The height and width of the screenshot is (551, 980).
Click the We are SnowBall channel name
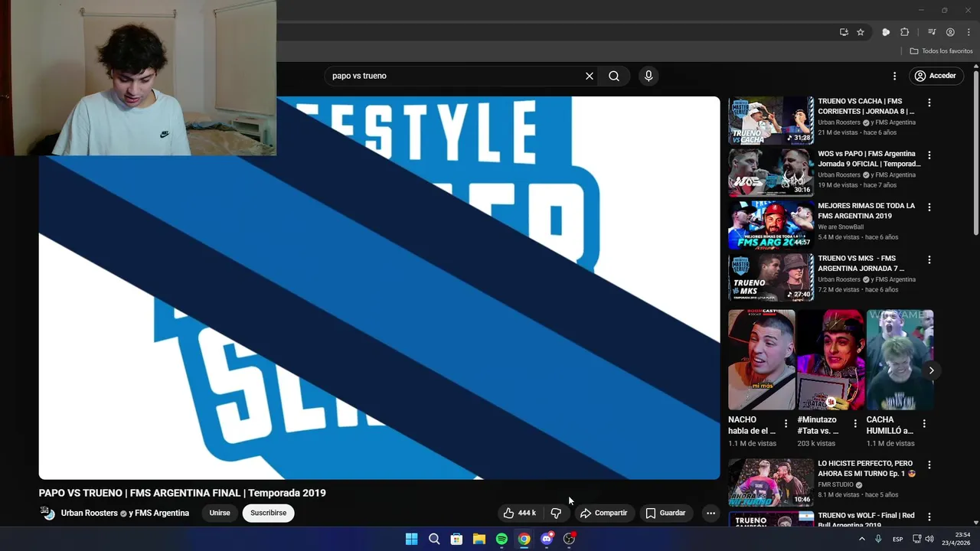click(841, 227)
